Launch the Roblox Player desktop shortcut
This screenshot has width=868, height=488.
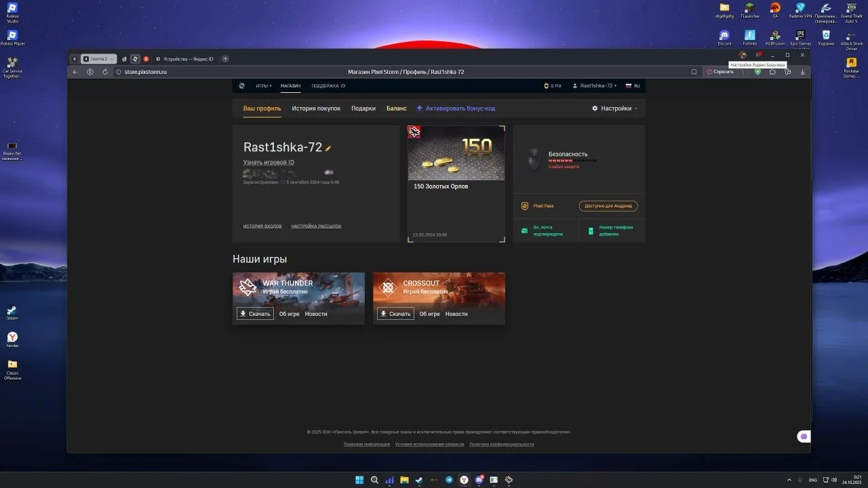click(x=12, y=39)
